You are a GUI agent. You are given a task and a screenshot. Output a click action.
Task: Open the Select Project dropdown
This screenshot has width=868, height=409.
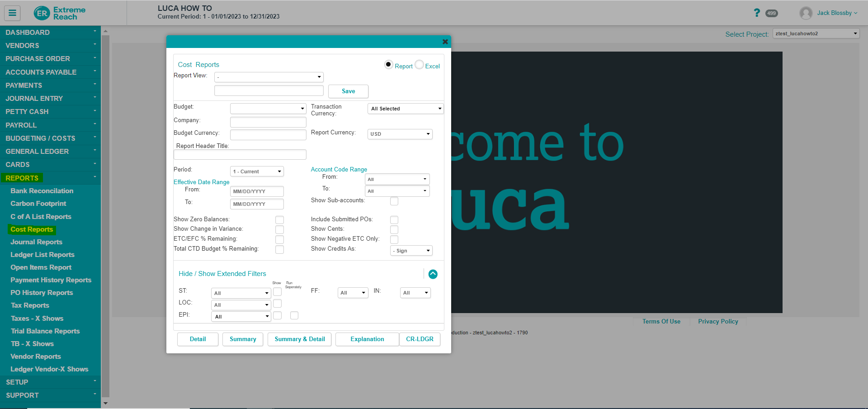[x=816, y=33]
